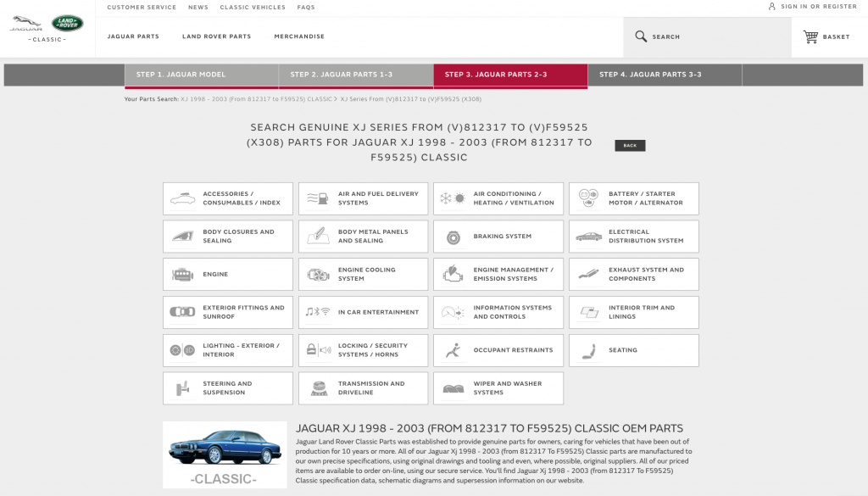Click the Battery / Starter Motor icon
Image resolution: width=868 pixels, height=496 pixels.
(588, 198)
